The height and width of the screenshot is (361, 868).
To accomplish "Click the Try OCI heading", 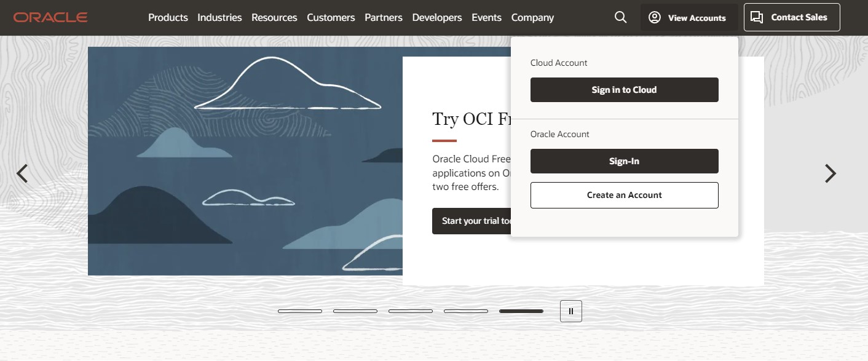I will click(x=471, y=119).
